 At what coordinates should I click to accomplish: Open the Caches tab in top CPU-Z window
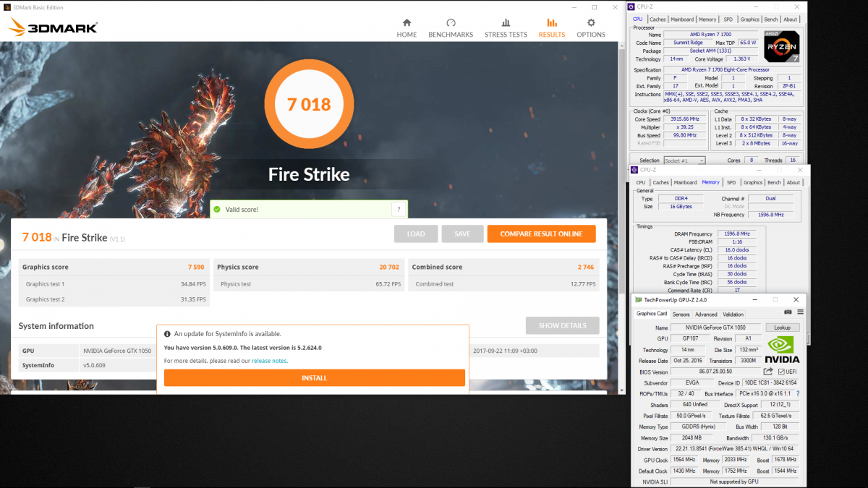click(658, 20)
